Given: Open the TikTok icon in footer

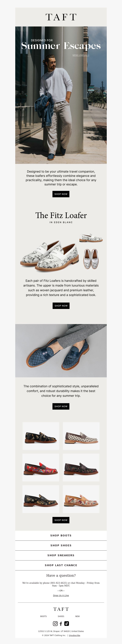Looking at the screenshot, I should [x=66, y=624].
